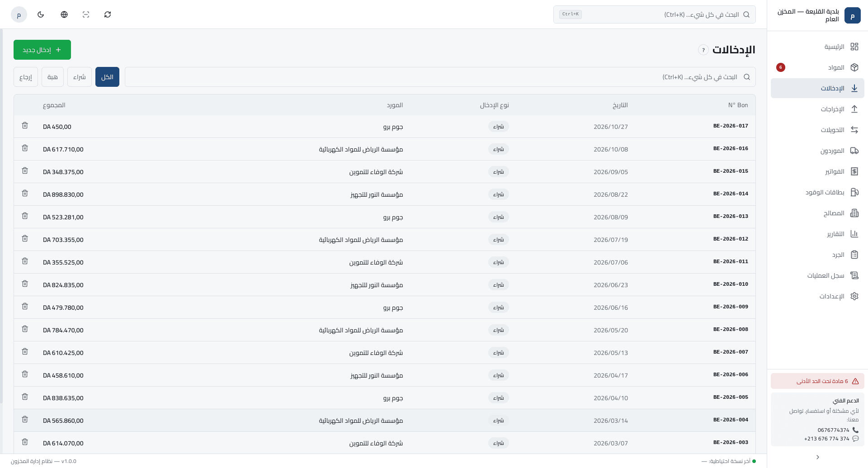
Task: Open the التقارير sidebar page
Action: (x=817, y=234)
